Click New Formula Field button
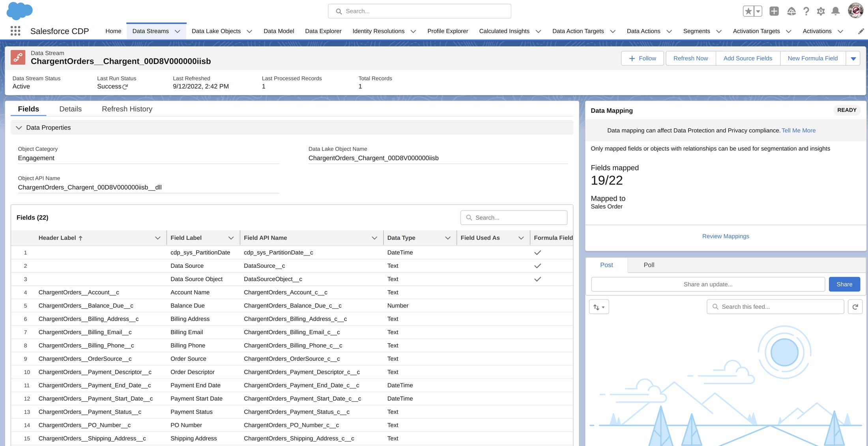 [812, 58]
